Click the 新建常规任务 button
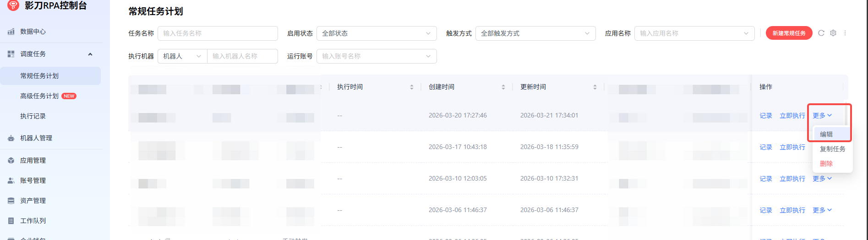Viewport: 868px width, 240px height. 789,33
